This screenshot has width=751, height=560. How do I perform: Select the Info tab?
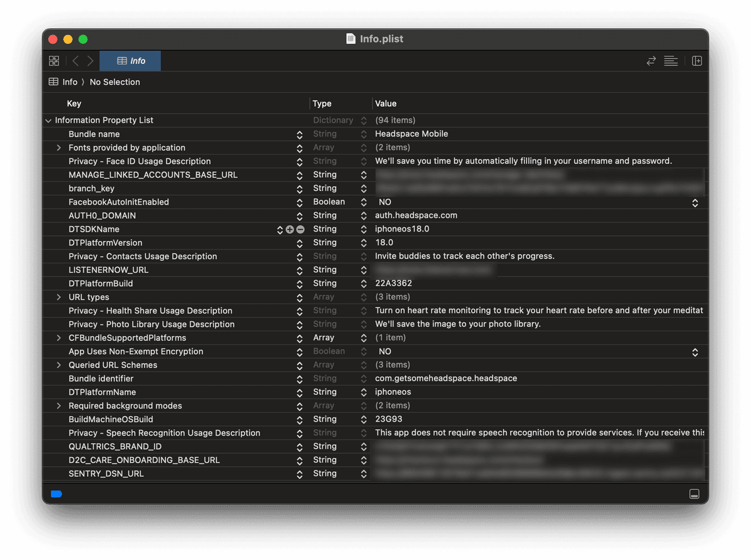click(130, 61)
